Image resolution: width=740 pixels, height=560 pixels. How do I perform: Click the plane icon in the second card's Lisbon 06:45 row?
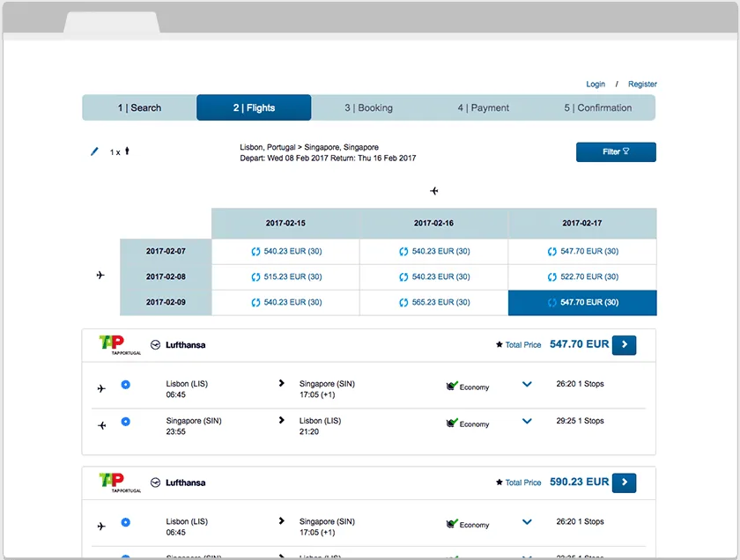click(101, 526)
